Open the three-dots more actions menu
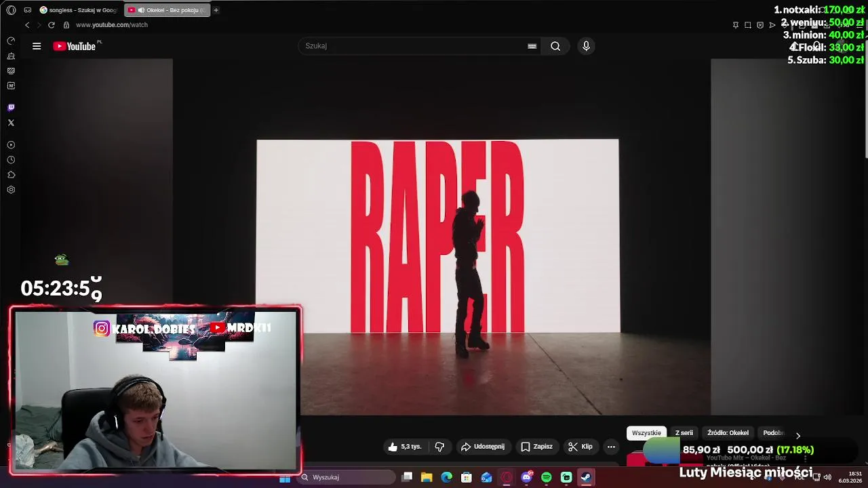868x488 pixels. pos(611,447)
